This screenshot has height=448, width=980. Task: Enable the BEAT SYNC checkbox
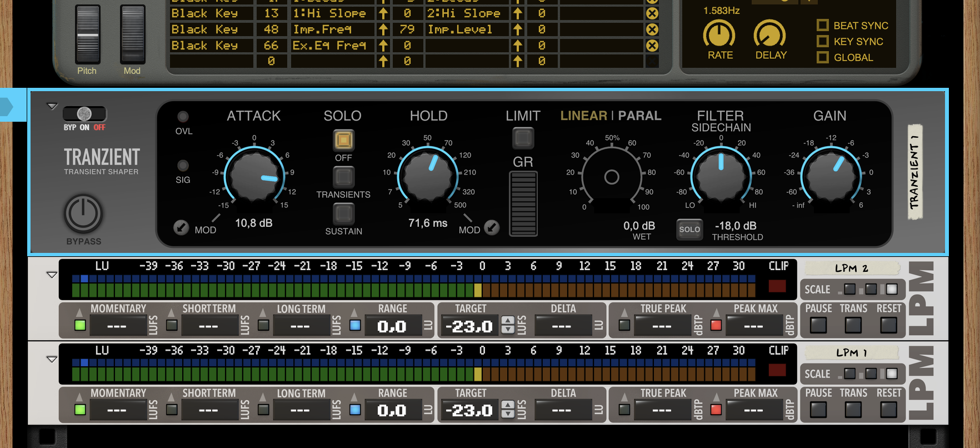pos(823,25)
